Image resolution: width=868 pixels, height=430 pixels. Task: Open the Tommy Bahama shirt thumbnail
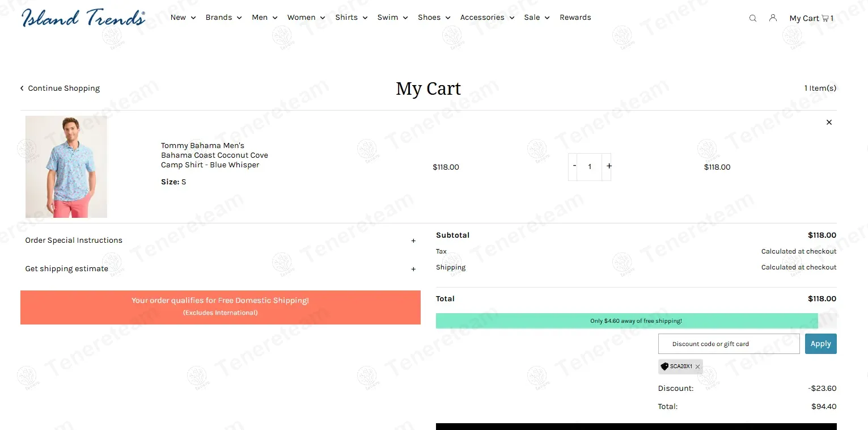click(x=66, y=167)
